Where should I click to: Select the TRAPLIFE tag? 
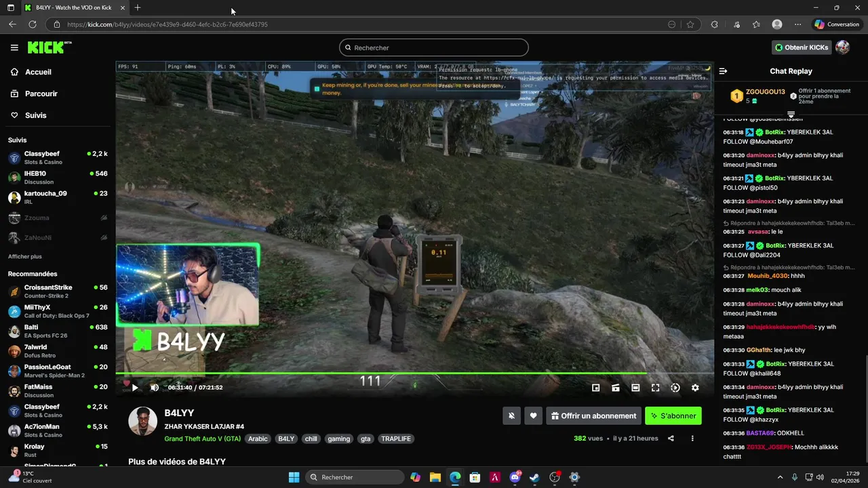pyautogui.click(x=396, y=439)
